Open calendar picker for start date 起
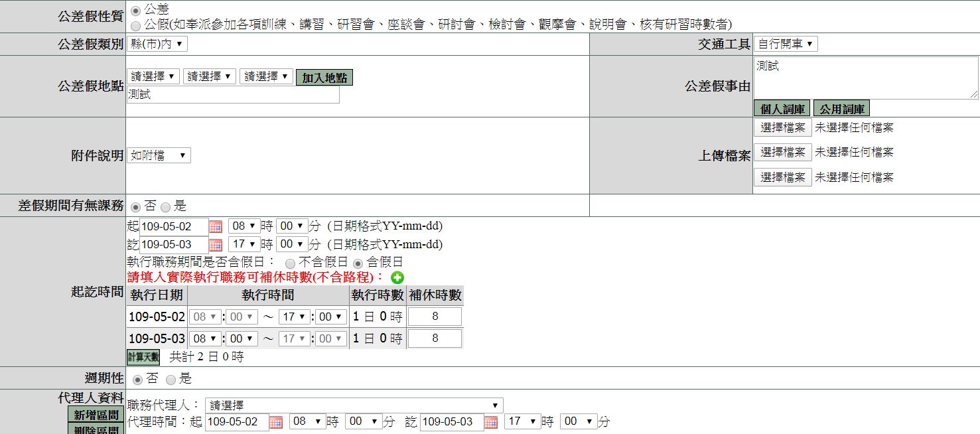The height and width of the screenshot is (434, 980). pos(216,227)
